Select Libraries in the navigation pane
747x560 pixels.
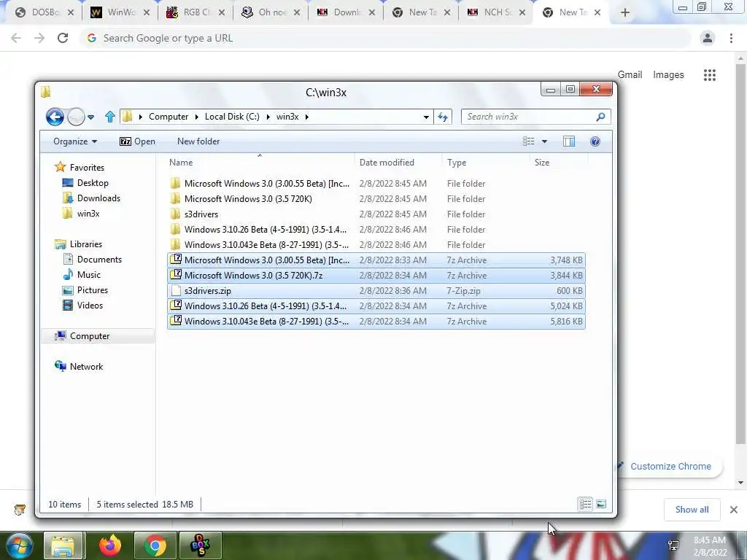[x=79, y=244]
